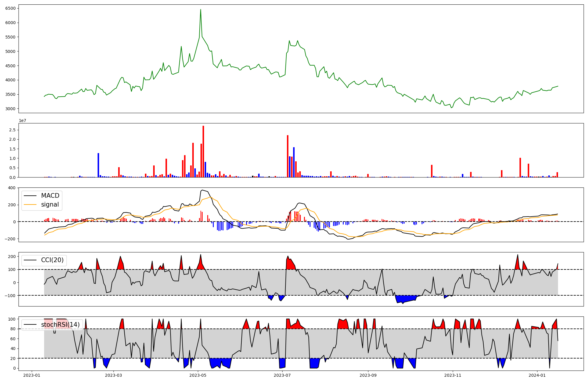
Task: Click the 2024-01 x-axis date label
Action: pyautogui.click(x=537, y=375)
